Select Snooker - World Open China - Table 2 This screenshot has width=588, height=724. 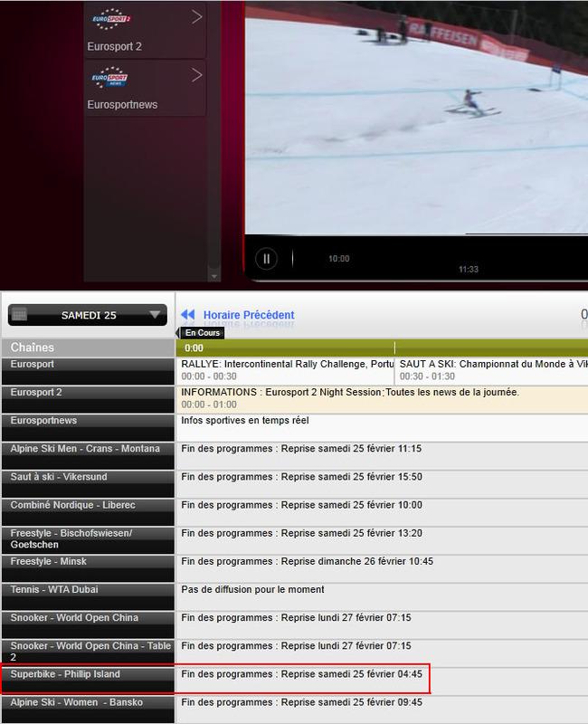click(x=88, y=653)
